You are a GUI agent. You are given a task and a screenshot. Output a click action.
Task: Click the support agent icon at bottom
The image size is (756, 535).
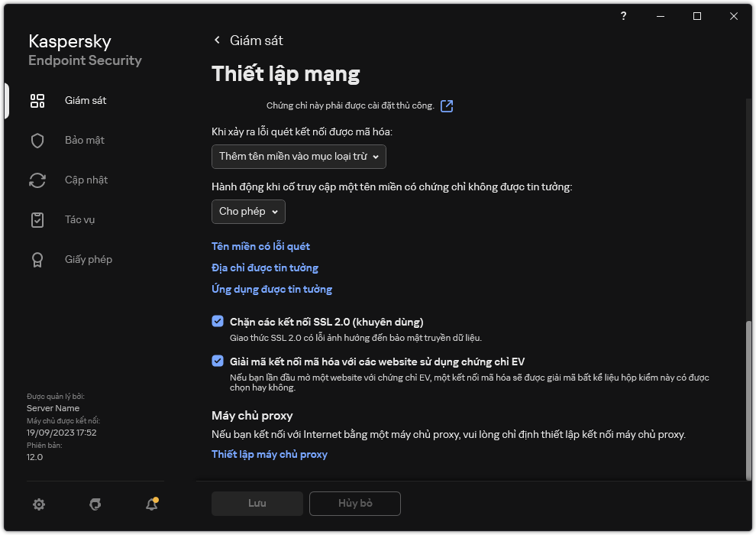point(95,504)
